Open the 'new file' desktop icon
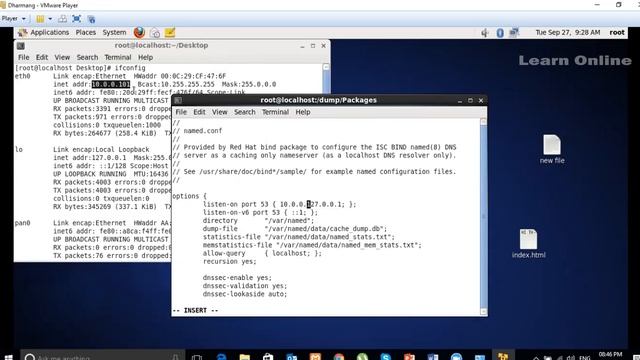 (x=552, y=149)
